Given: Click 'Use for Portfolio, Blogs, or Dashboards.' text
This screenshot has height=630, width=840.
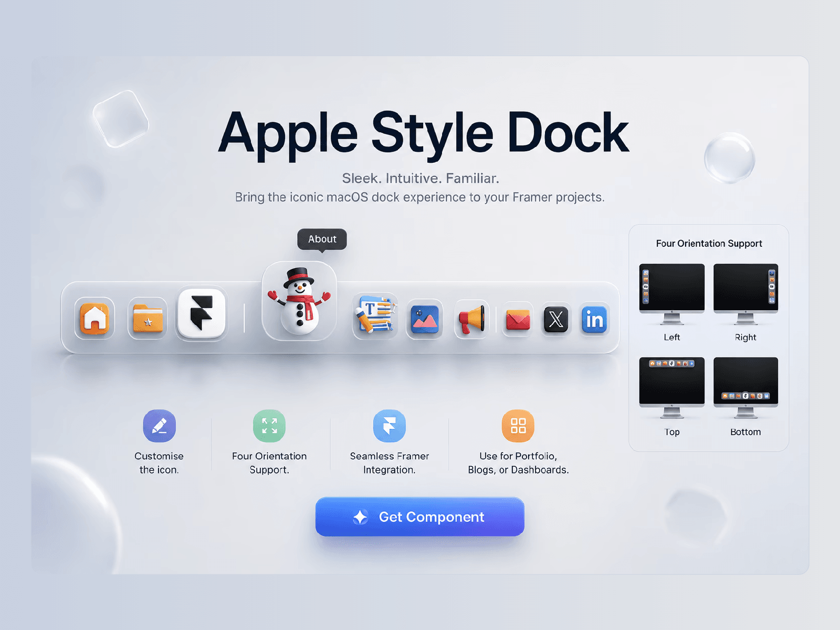Looking at the screenshot, I should click(x=518, y=463).
